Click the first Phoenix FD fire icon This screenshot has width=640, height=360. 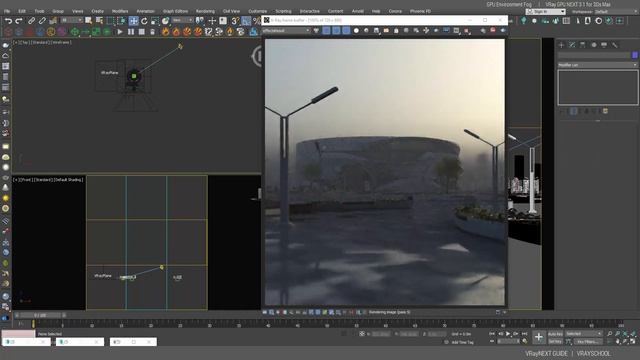click(x=165, y=31)
